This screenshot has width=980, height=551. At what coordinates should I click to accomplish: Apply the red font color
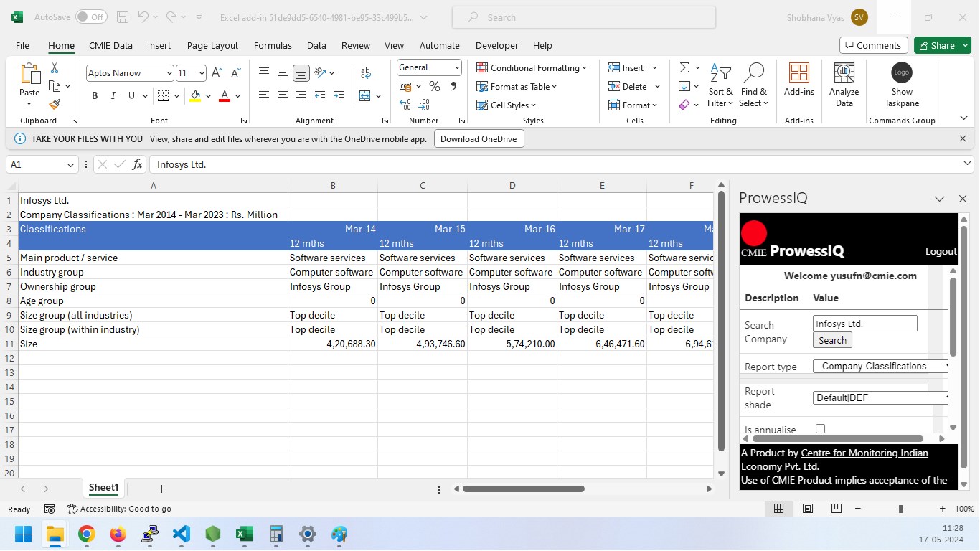(x=225, y=96)
